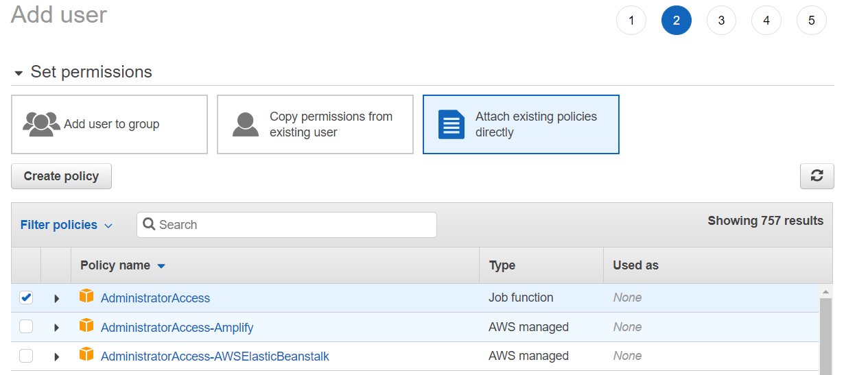The height and width of the screenshot is (375, 868).
Task: Click the document icon for Attach existing policies
Action: pyautogui.click(x=451, y=124)
